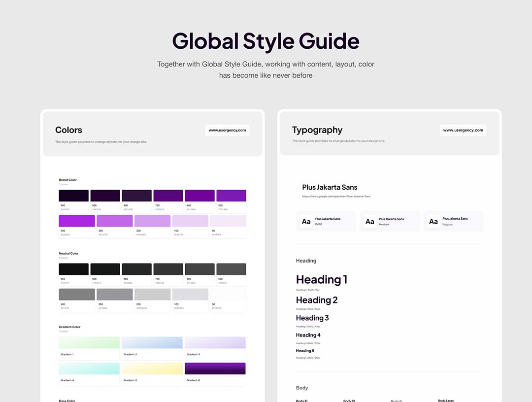The image size is (532, 402).
Task: Open www.usergency.com button in the Typography panel
Action: point(463,130)
